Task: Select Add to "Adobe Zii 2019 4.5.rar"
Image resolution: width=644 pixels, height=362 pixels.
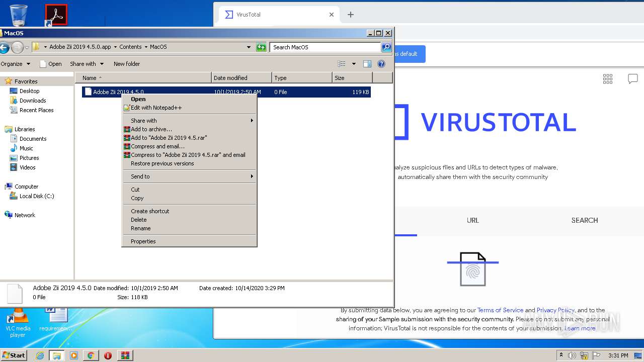Action: pos(190,138)
